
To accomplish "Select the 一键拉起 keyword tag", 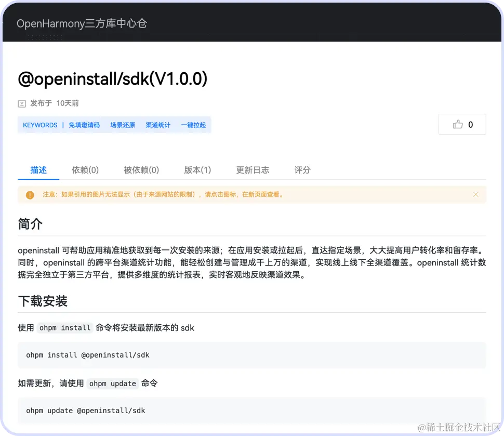I will [x=193, y=125].
